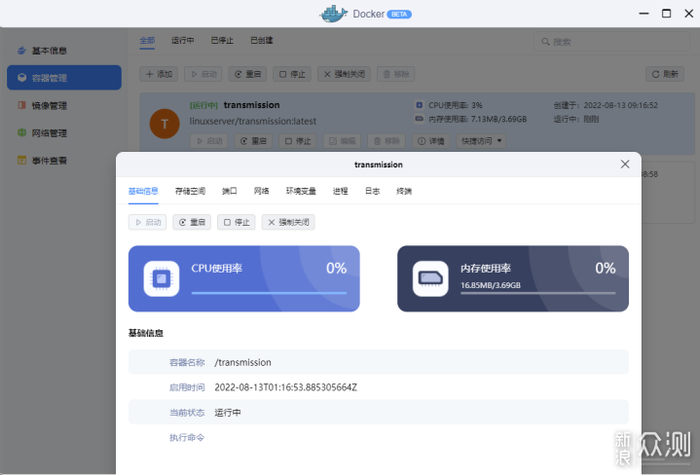700x475 pixels.
Task: Click the 镜像管理 sidebar icon
Action: point(21,105)
